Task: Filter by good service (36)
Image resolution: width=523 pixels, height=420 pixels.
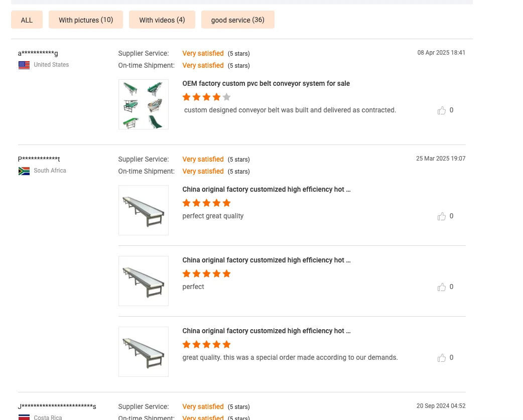Action: click(237, 20)
